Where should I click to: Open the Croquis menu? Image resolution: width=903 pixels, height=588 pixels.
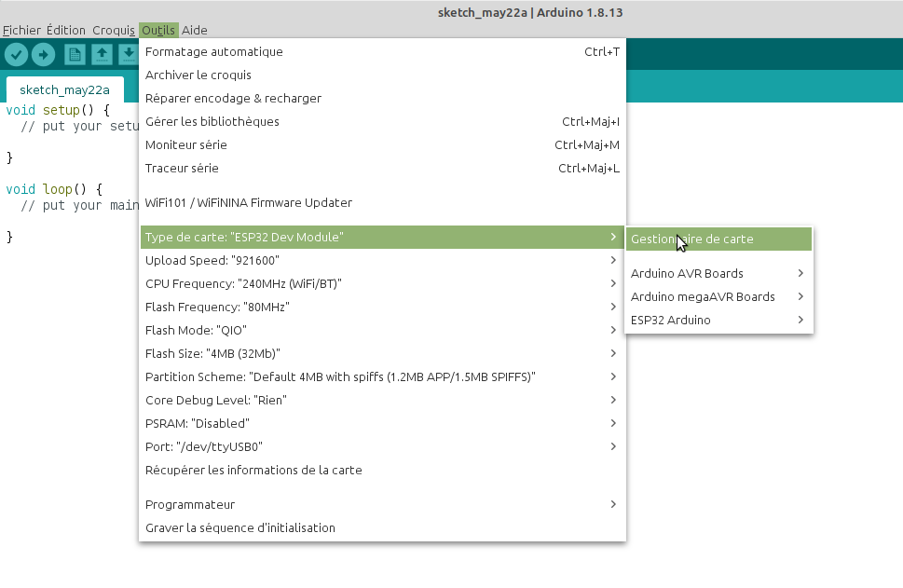(114, 30)
